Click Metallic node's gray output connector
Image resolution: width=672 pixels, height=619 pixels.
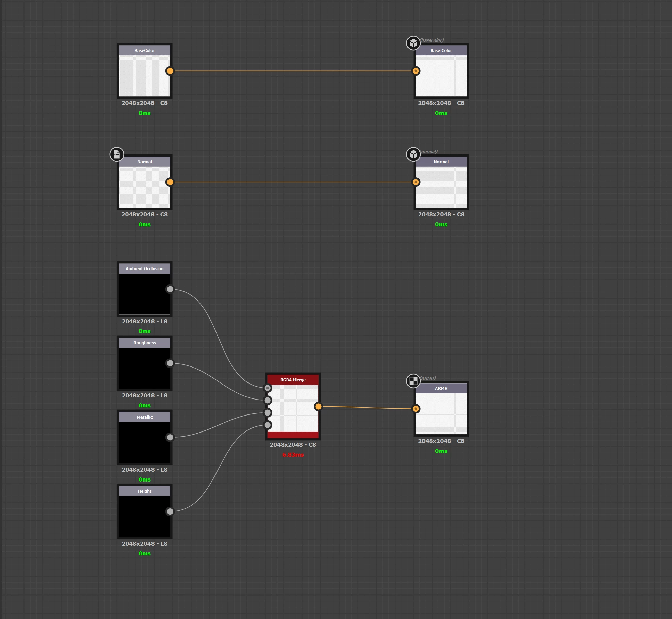coord(170,437)
